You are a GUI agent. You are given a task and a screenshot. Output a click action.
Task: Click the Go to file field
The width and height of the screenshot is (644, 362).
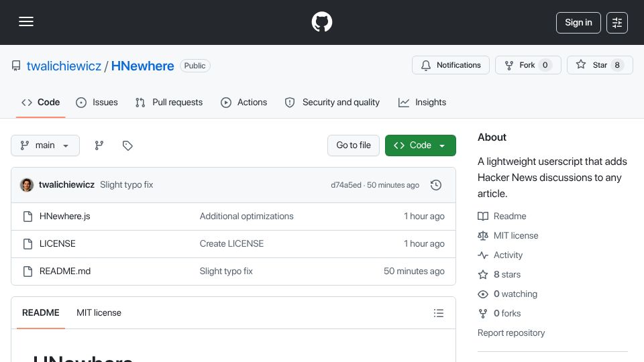354,145
